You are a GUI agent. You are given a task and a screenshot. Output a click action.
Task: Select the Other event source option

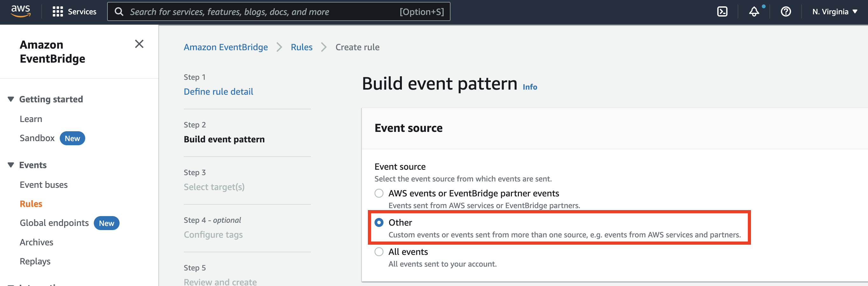379,223
